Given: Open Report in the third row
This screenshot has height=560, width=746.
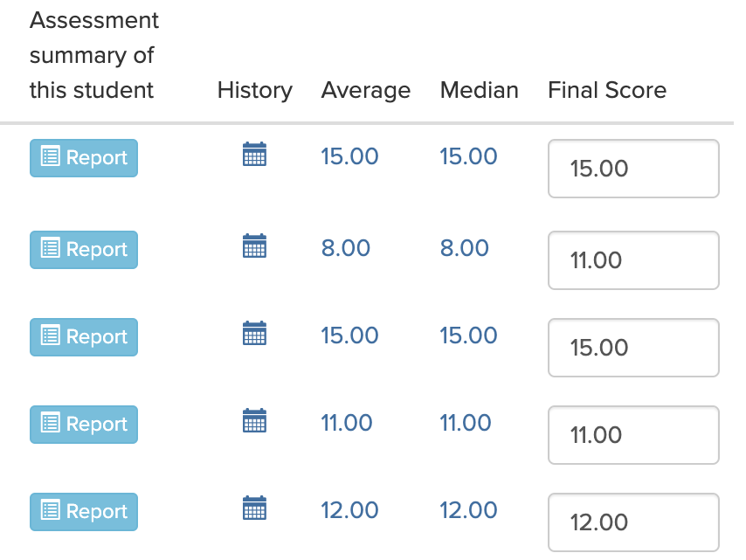Looking at the screenshot, I should pyautogui.click(x=84, y=337).
